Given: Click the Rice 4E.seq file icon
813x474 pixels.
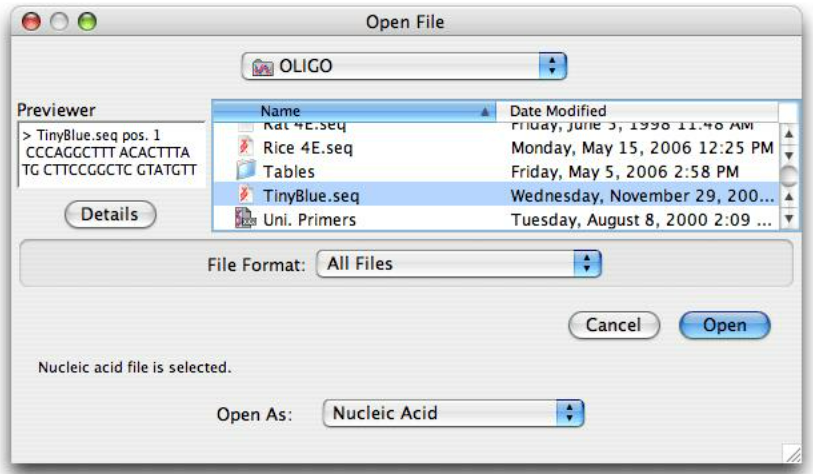Looking at the screenshot, I should (x=246, y=148).
